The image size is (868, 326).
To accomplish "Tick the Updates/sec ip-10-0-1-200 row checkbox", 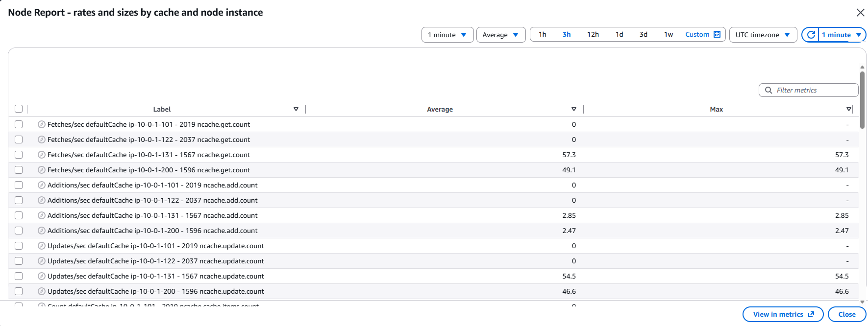I will 19,291.
